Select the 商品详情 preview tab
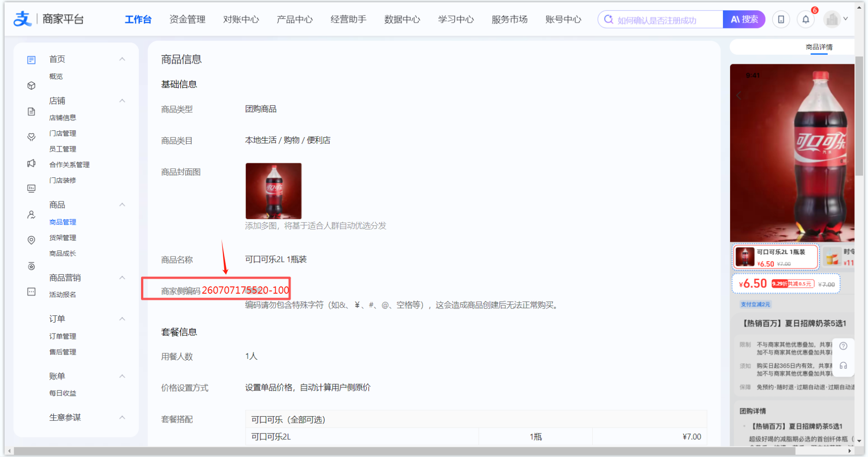The height and width of the screenshot is (457, 868). point(819,47)
